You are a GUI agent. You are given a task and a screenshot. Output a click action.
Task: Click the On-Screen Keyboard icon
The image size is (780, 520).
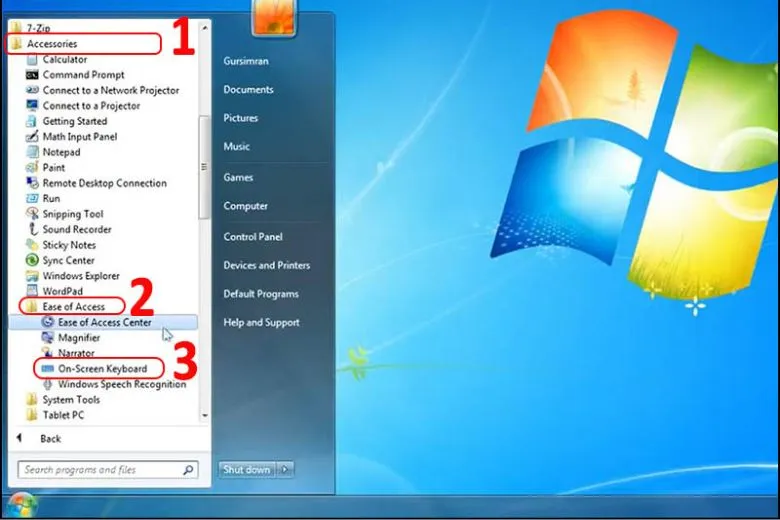pos(48,369)
